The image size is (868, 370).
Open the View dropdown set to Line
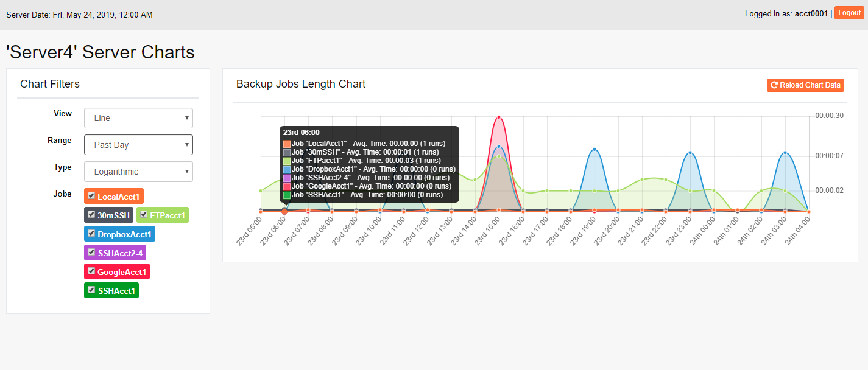click(x=138, y=118)
